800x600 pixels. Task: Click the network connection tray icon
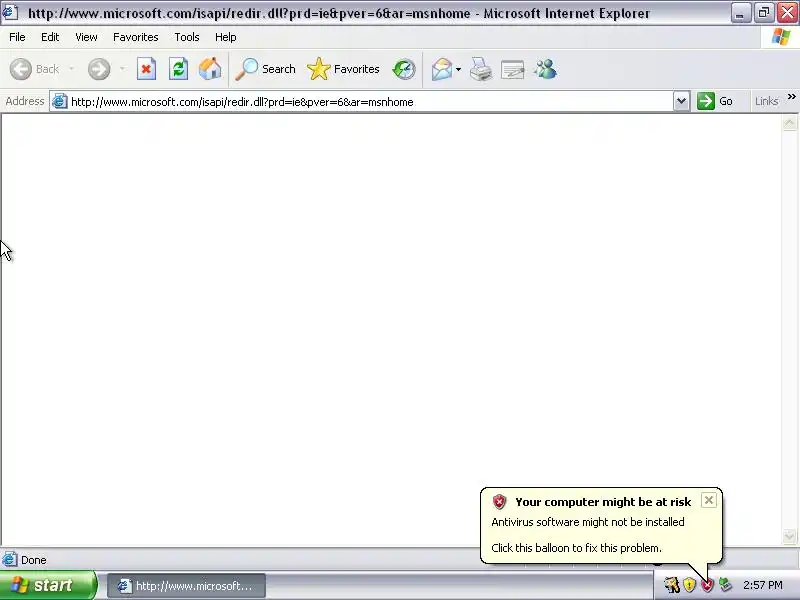[x=725, y=585]
